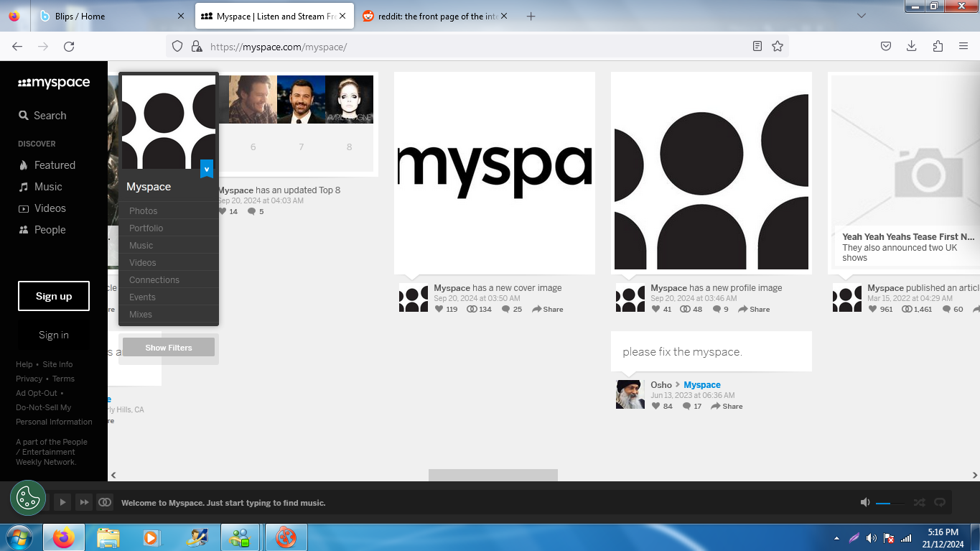This screenshot has height=551, width=980.
Task: Share the new cover image post
Action: pos(547,309)
